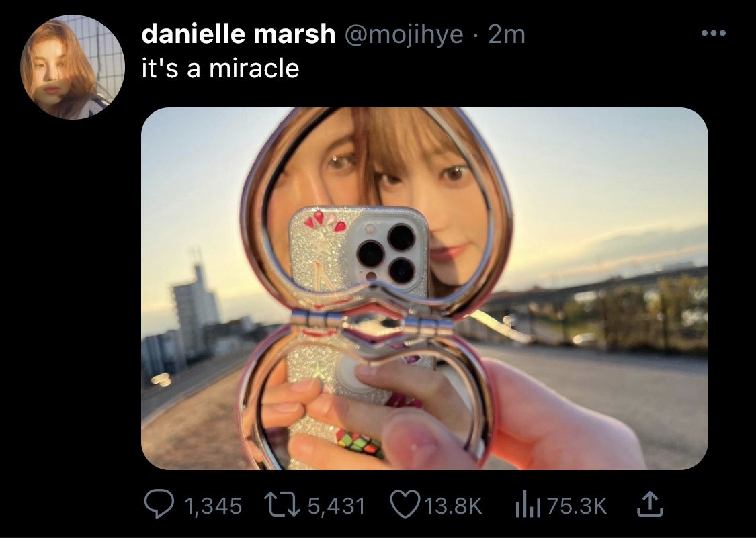Click the 2m timestamp
Screen dimensions: 756x538
[x=506, y=35]
